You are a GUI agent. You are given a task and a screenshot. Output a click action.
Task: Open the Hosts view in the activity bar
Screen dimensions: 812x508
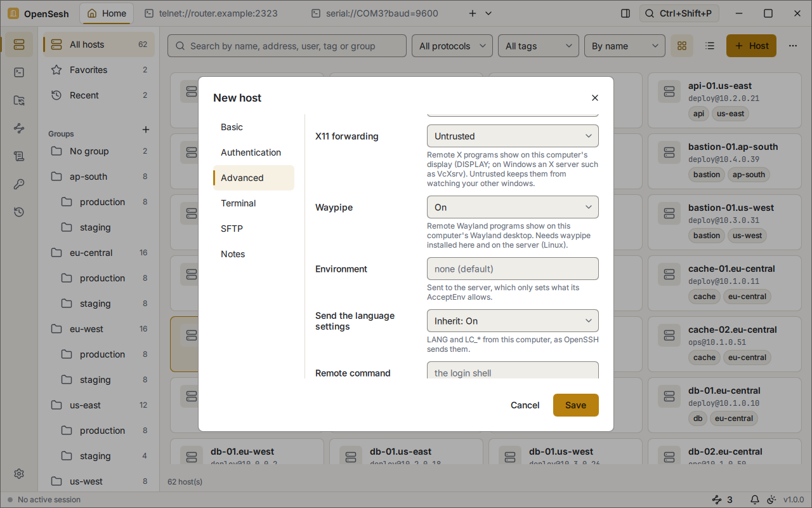pyautogui.click(x=18, y=44)
